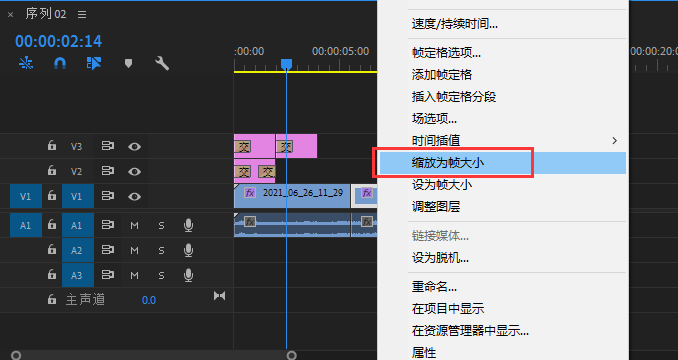Hide the V3 track using eye
678x360 pixels.
pos(134,147)
